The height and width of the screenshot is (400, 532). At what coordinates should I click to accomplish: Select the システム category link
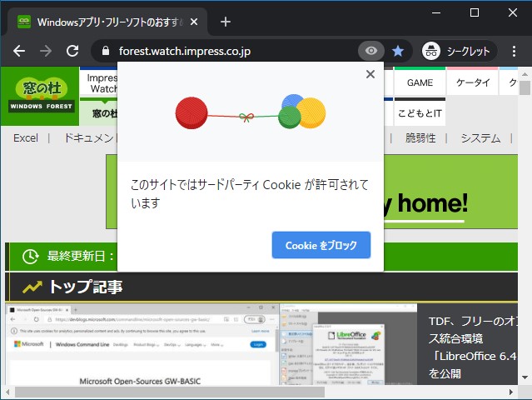pyautogui.click(x=480, y=138)
